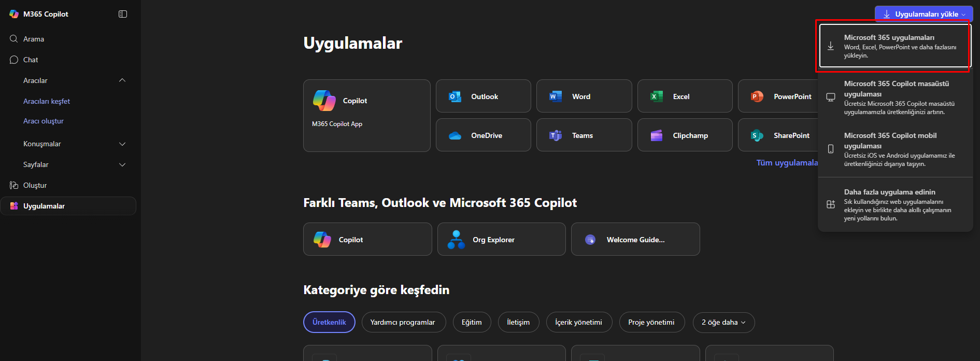
Task: Click the Org Explorer card text
Action: click(493, 240)
